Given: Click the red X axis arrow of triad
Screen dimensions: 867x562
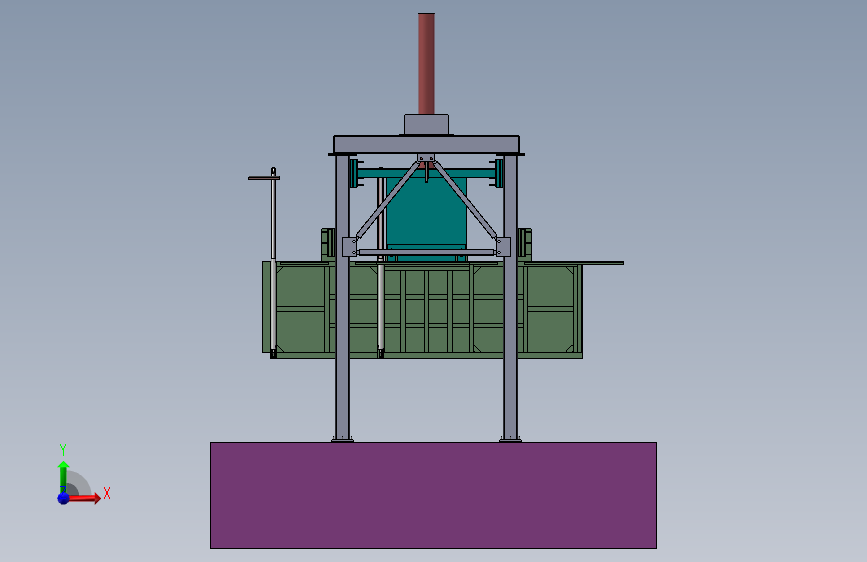Looking at the screenshot, I should [x=84, y=498].
